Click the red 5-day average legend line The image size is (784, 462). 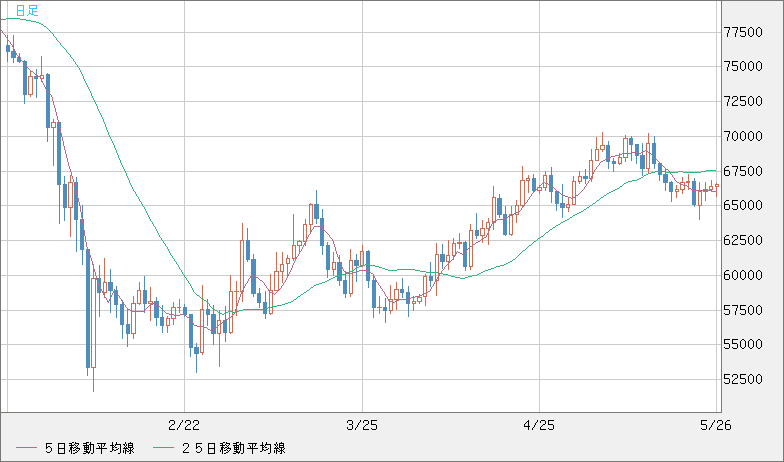pos(26,448)
